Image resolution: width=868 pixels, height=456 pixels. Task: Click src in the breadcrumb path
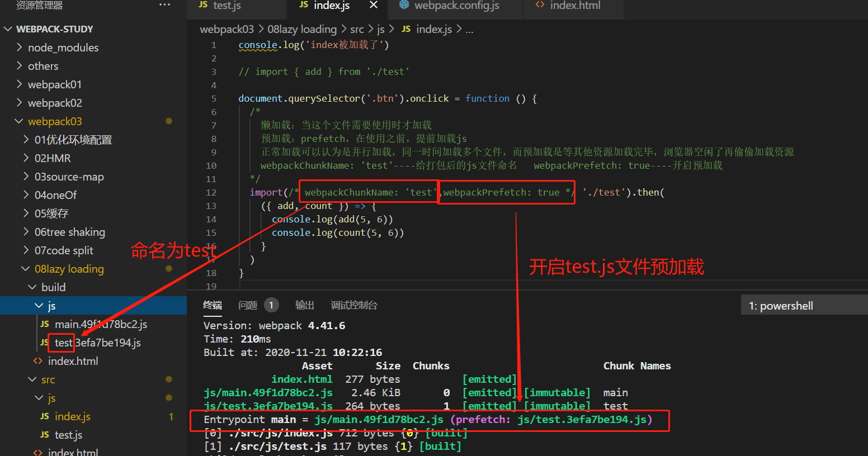pos(357,29)
